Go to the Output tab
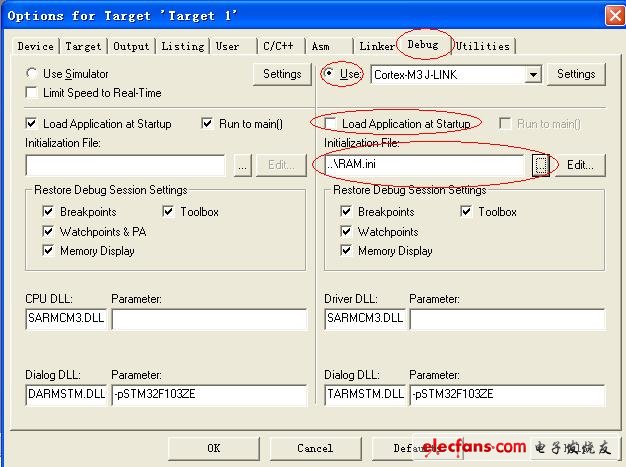The height and width of the screenshot is (467, 626). click(131, 46)
